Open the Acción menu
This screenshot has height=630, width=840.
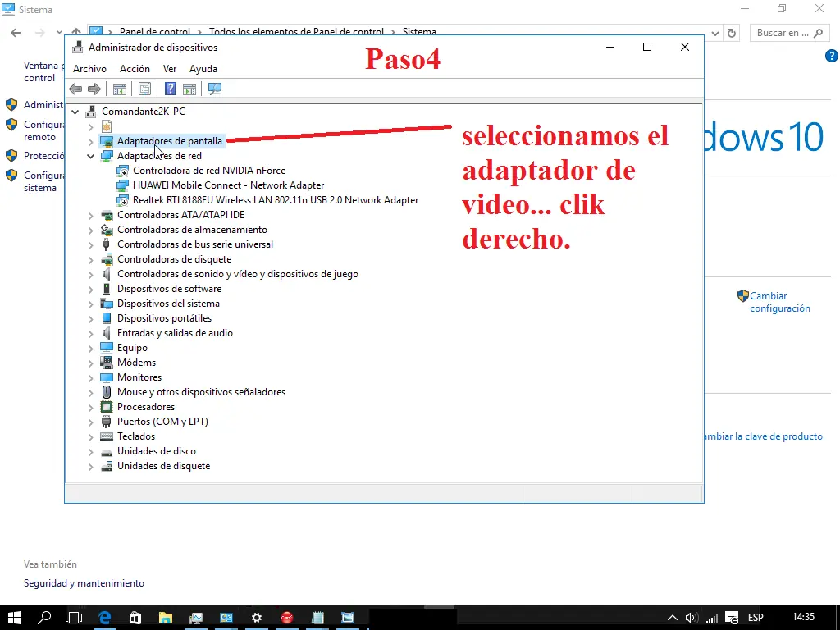pyautogui.click(x=135, y=69)
